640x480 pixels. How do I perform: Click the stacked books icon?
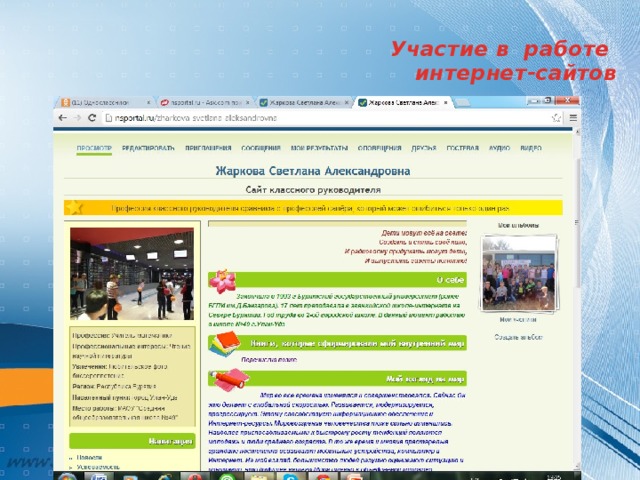point(224,344)
